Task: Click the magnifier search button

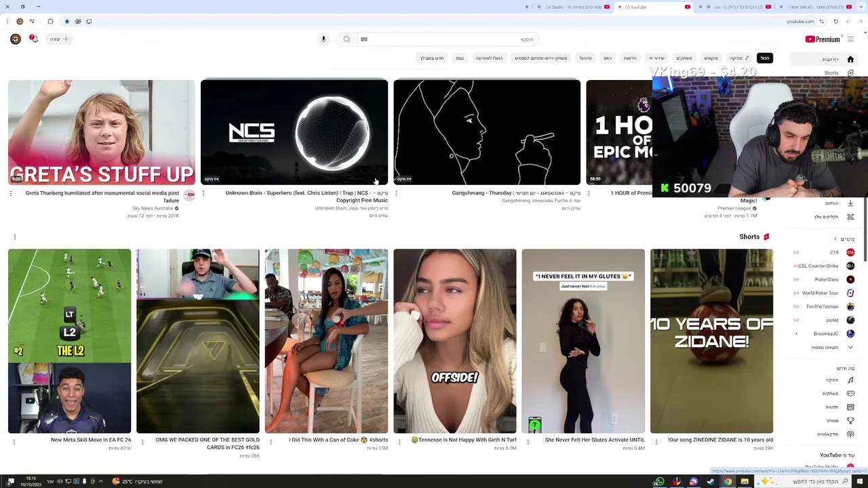Action: pyautogui.click(x=347, y=39)
